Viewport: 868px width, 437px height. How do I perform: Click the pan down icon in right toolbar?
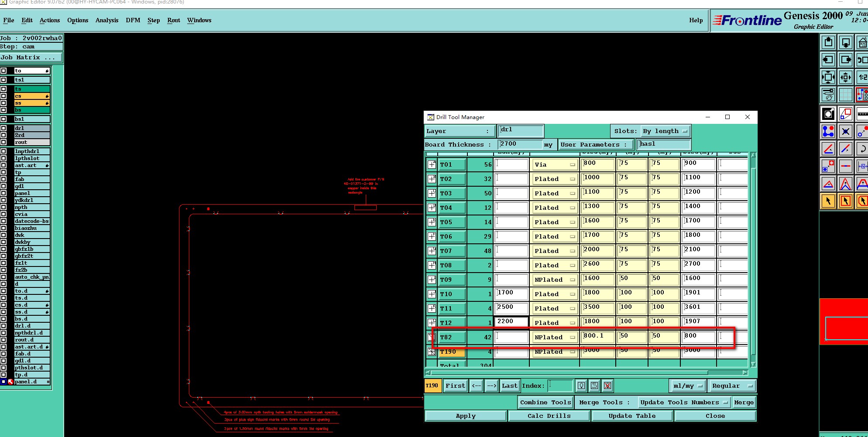point(846,42)
